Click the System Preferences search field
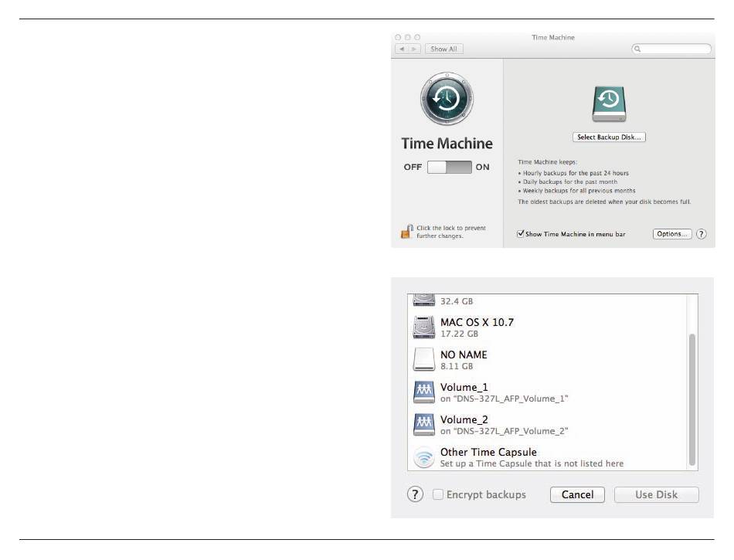 pyautogui.click(x=671, y=49)
